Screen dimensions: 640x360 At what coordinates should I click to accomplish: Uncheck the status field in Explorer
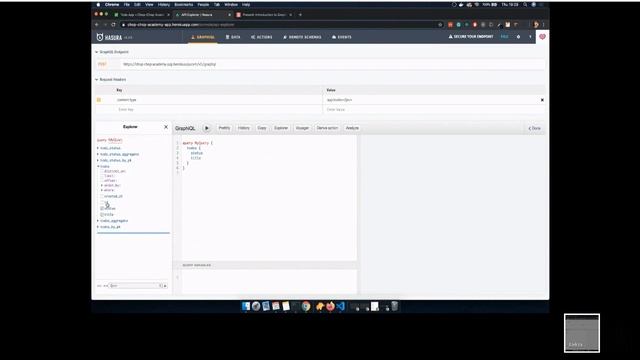[102, 209]
